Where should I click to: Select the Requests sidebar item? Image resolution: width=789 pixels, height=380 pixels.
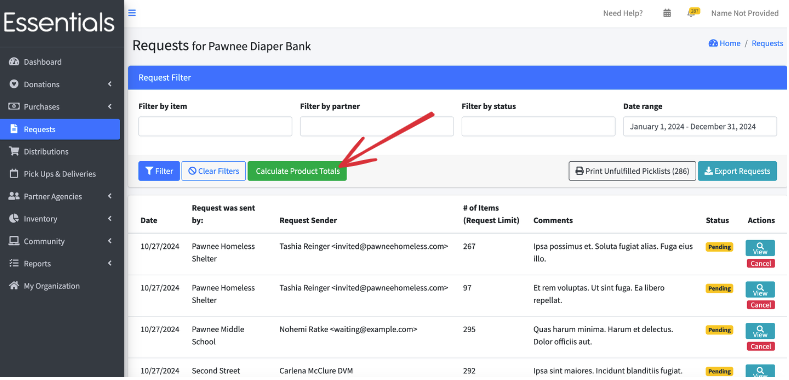(x=60, y=129)
